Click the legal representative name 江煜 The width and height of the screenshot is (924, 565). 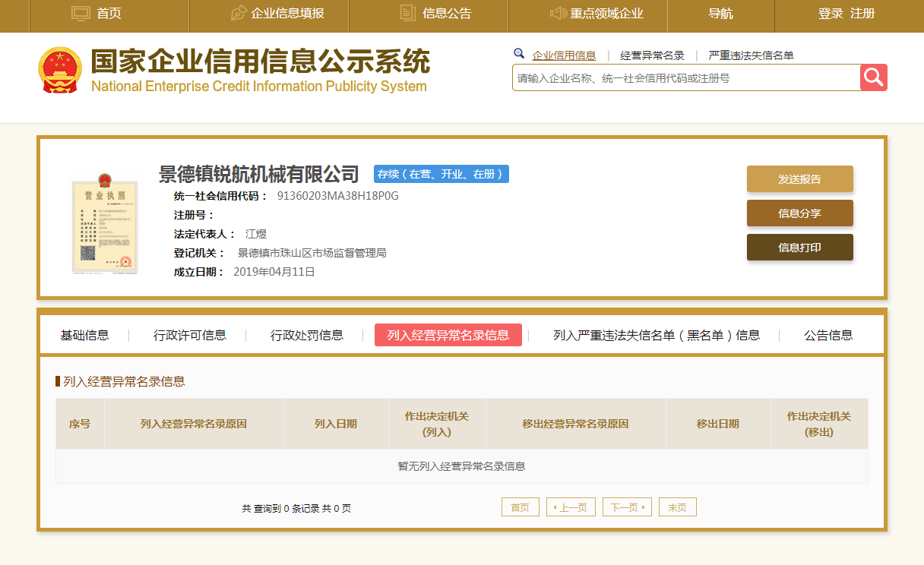256,234
